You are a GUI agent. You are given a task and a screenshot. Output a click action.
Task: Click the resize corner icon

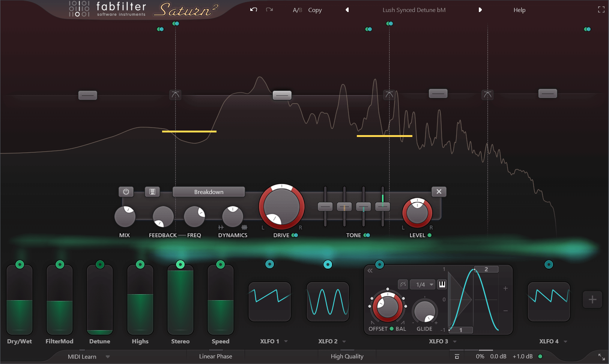(601, 356)
